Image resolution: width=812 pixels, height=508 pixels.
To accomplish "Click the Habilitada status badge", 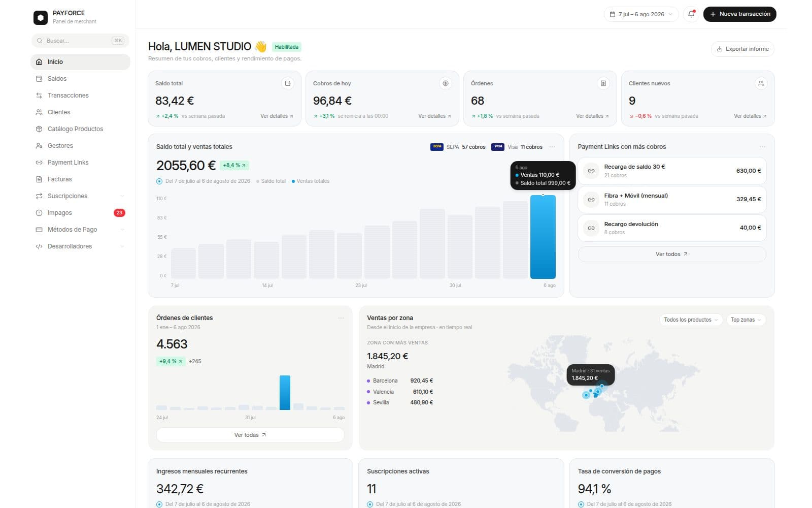I will pyautogui.click(x=287, y=47).
